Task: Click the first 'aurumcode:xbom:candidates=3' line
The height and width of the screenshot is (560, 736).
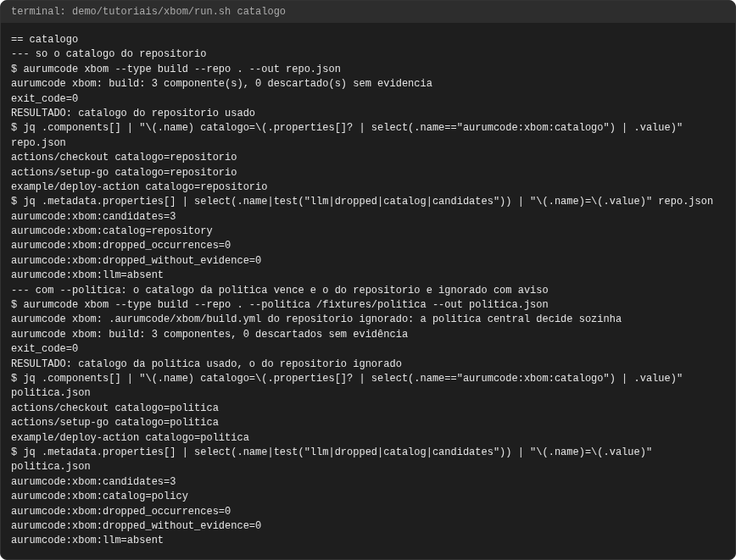Action: click(93, 216)
